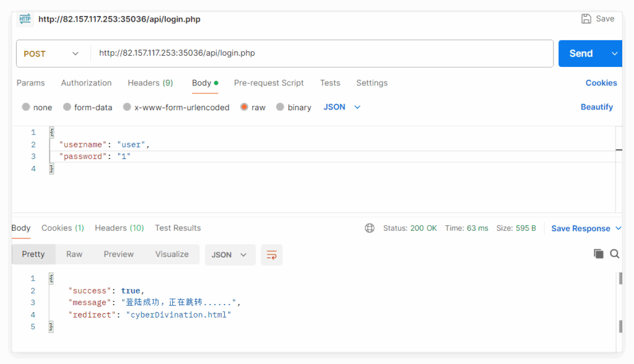Switch to the Headers (9) request tab
Screen dimensions: 634x364
click(150, 83)
